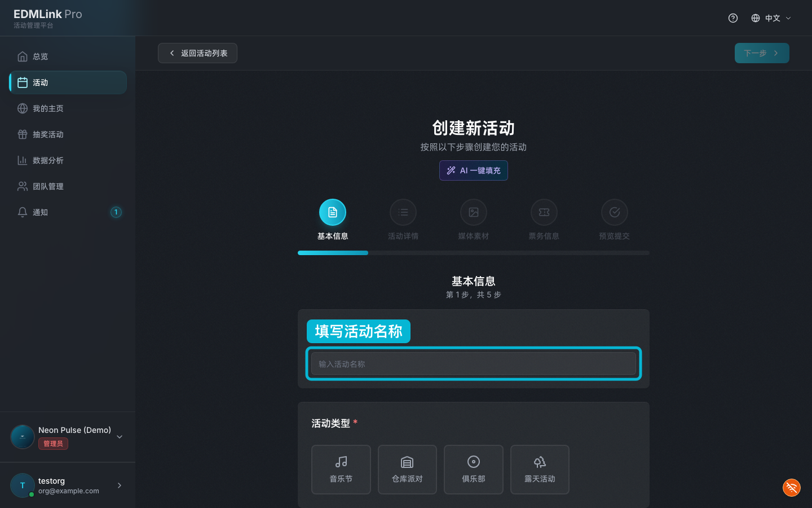Viewport: 812px width, 508px height.
Task: Click the bell icon next to 通知
Action: point(23,212)
